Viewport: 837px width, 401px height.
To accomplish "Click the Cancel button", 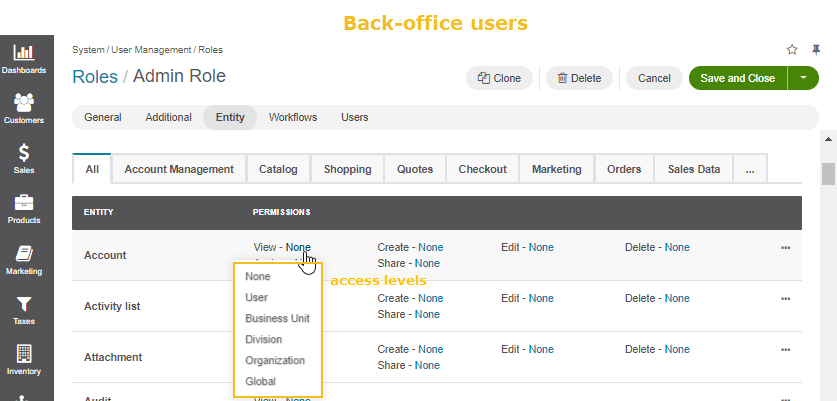I will point(654,78).
